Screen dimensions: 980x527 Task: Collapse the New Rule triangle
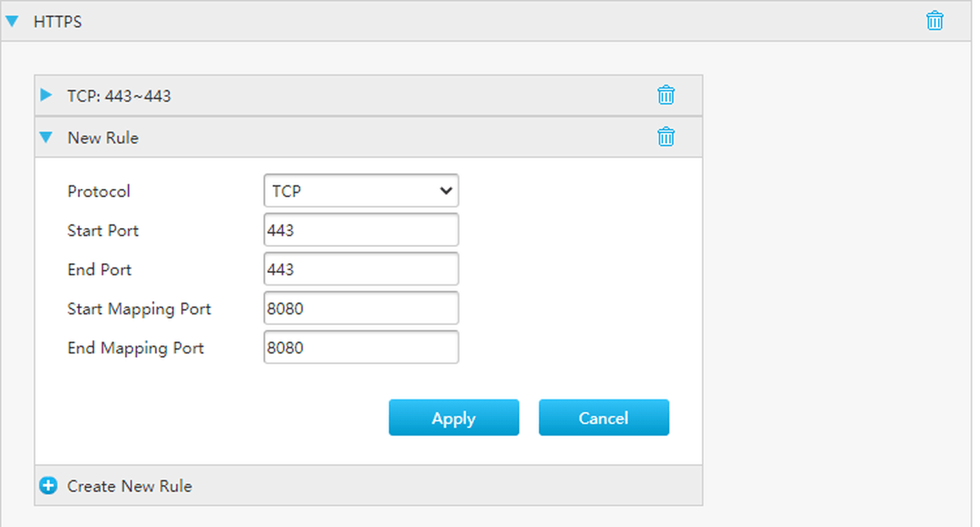pyautogui.click(x=46, y=138)
